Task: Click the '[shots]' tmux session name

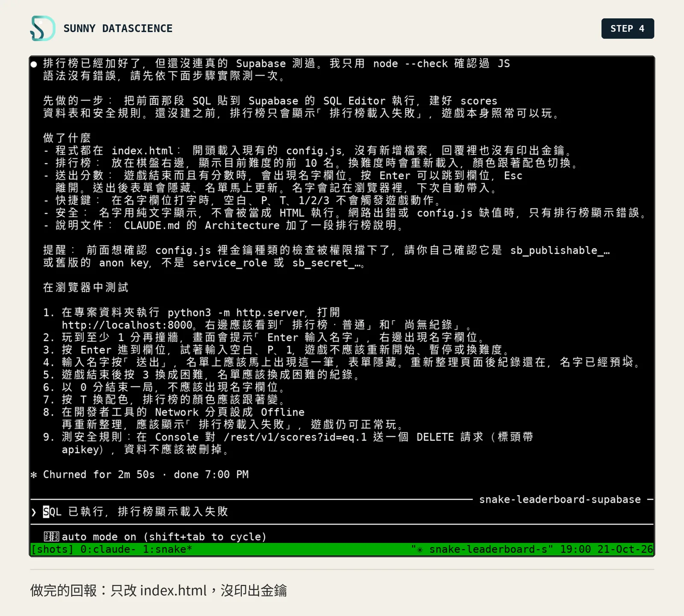Action: pos(53,549)
